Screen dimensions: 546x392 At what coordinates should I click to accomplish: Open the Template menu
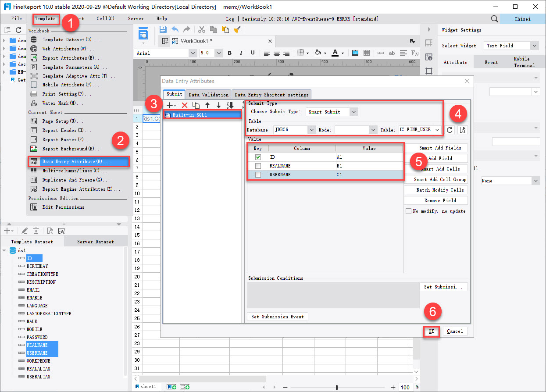click(46, 19)
